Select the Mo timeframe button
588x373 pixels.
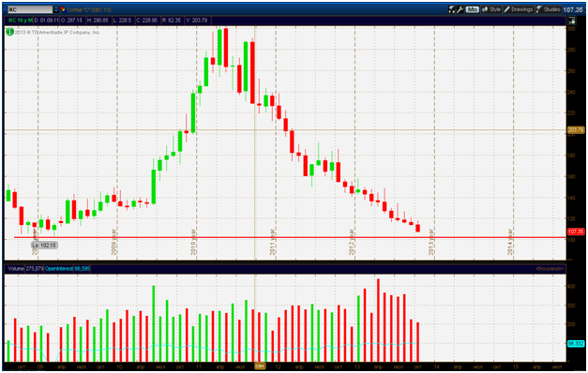tap(472, 9)
